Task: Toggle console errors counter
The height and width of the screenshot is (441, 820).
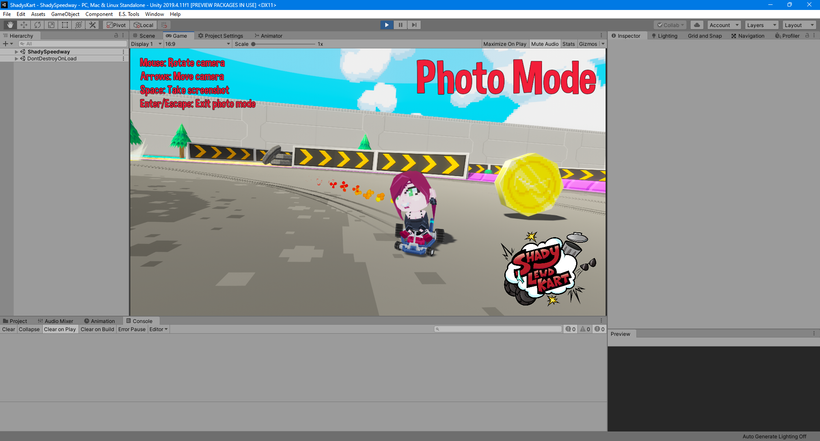Action: [599, 329]
